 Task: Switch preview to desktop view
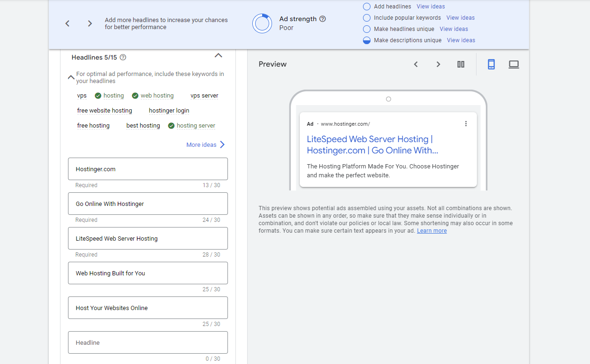pyautogui.click(x=514, y=64)
